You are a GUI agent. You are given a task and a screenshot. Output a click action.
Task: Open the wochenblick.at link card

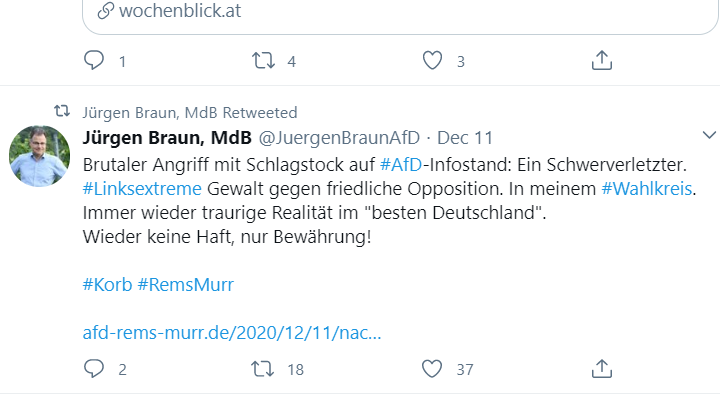(180, 12)
